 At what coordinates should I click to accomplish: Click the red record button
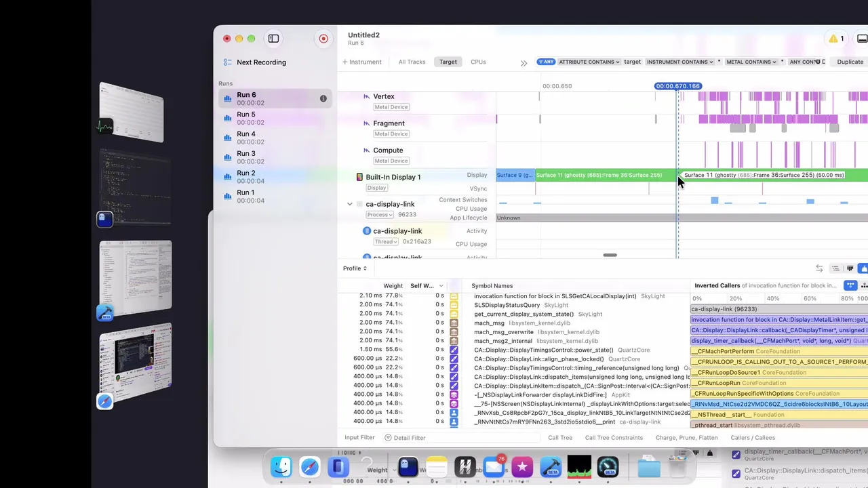[x=323, y=39]
